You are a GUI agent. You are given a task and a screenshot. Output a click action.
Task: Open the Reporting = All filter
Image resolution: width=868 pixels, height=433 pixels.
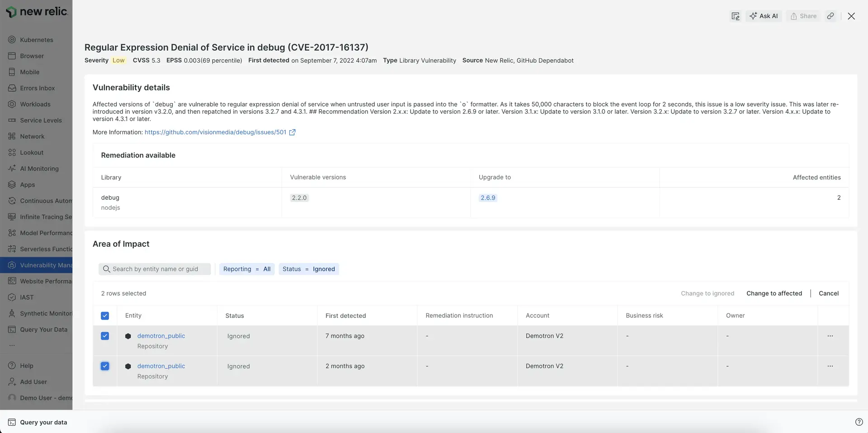click(247, 269)
